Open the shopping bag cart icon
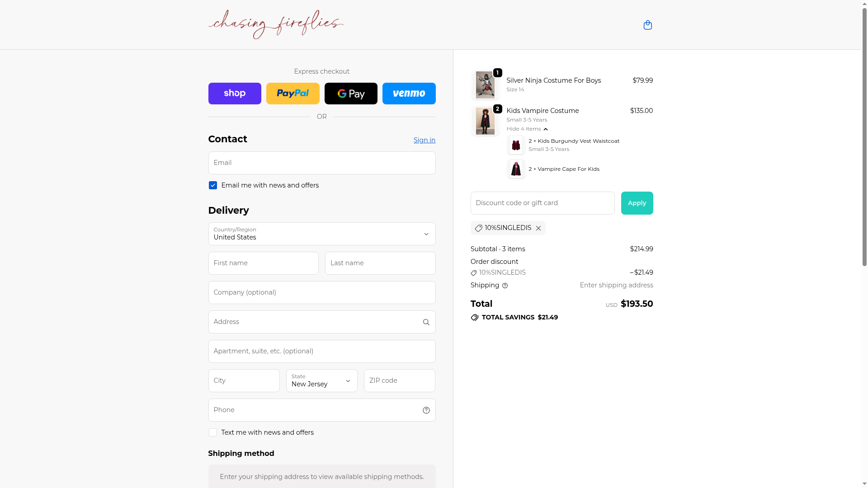 [x=647, y=25]
